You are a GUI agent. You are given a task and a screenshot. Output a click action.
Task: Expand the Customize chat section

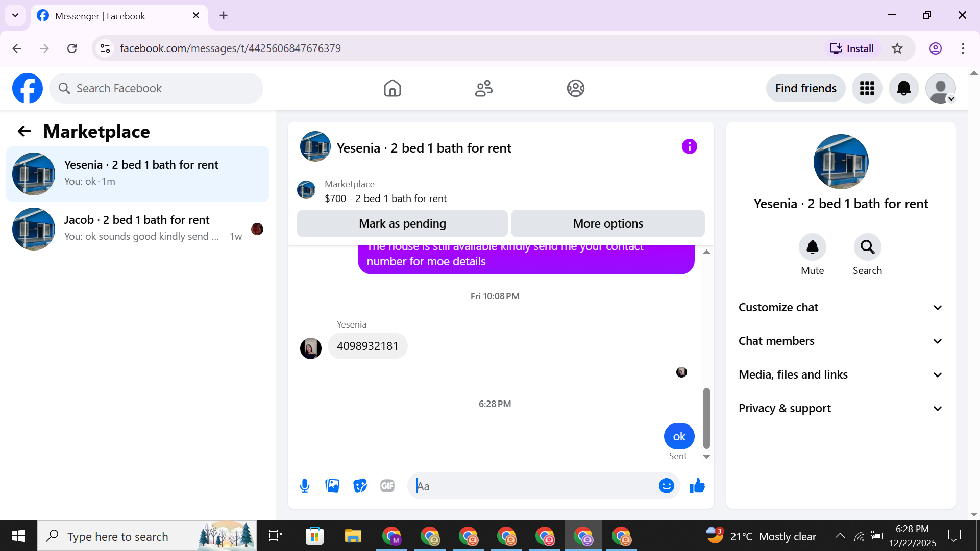[x=840, y=307]
